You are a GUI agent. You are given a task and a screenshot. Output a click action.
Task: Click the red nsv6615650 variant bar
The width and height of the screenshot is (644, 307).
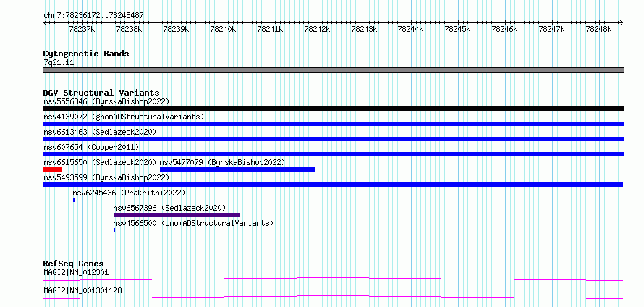[x=53, y=169]
